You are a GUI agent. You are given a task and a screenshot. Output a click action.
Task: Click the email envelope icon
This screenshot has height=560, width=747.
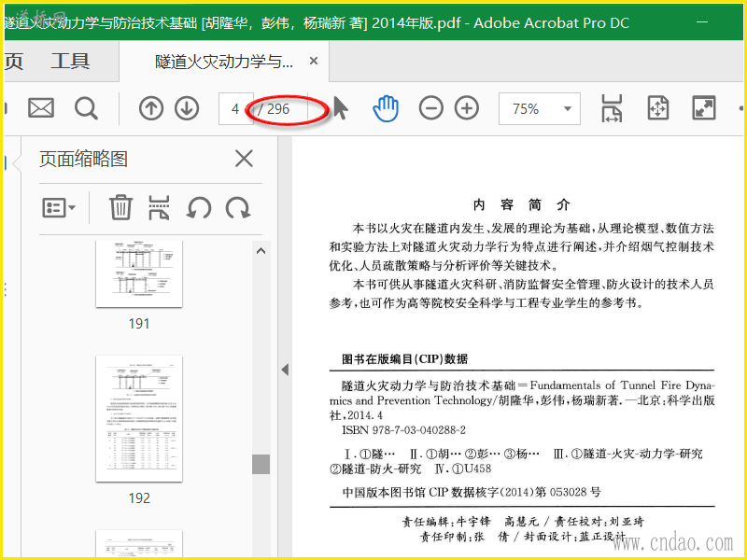(41, 108)
